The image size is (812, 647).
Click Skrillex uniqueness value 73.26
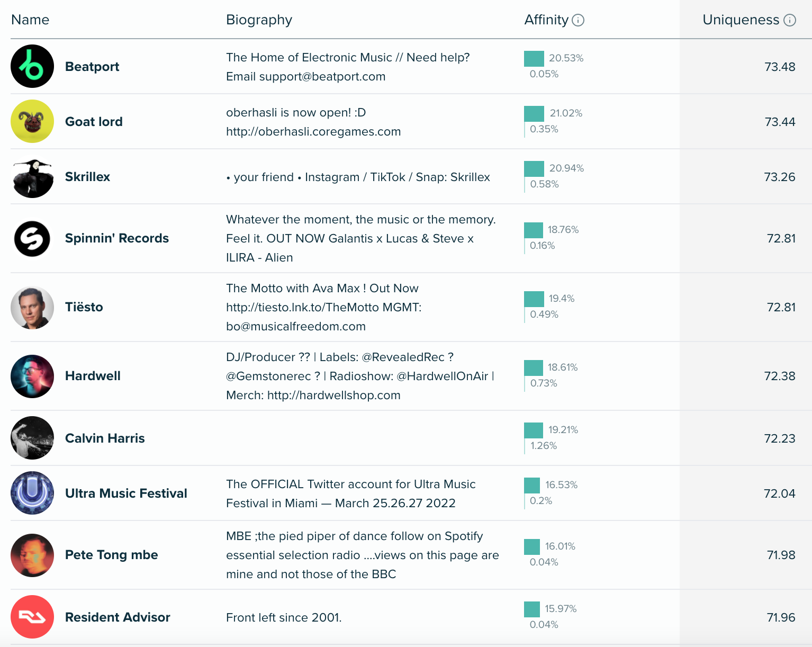[x=780, y=177]
